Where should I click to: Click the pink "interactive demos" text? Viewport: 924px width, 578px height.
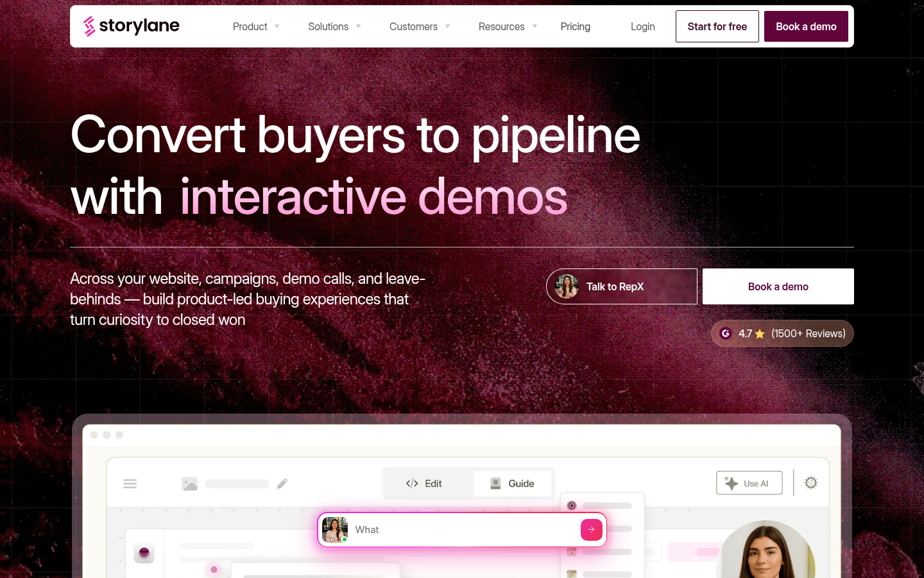pos(374,197)
